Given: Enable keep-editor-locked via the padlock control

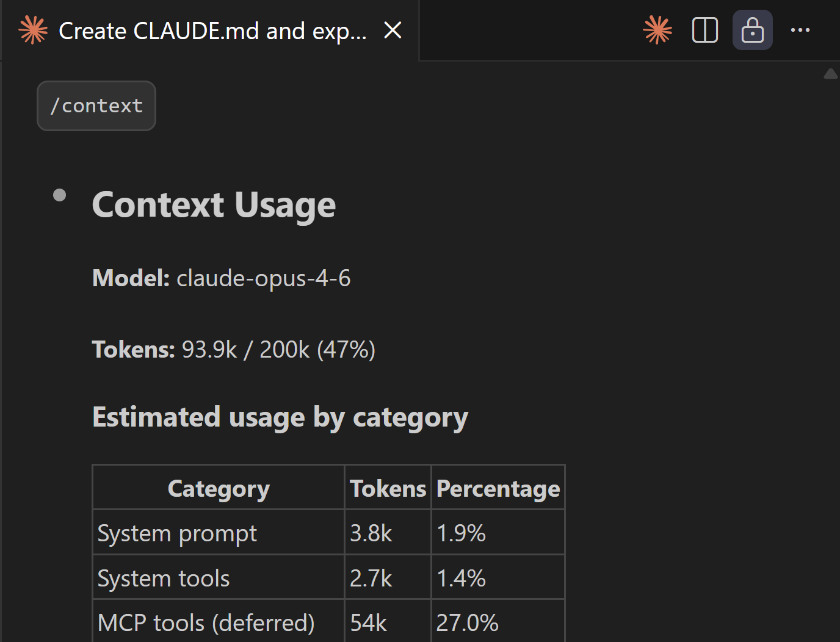Looking at the screenshot, I should (752, 30).
